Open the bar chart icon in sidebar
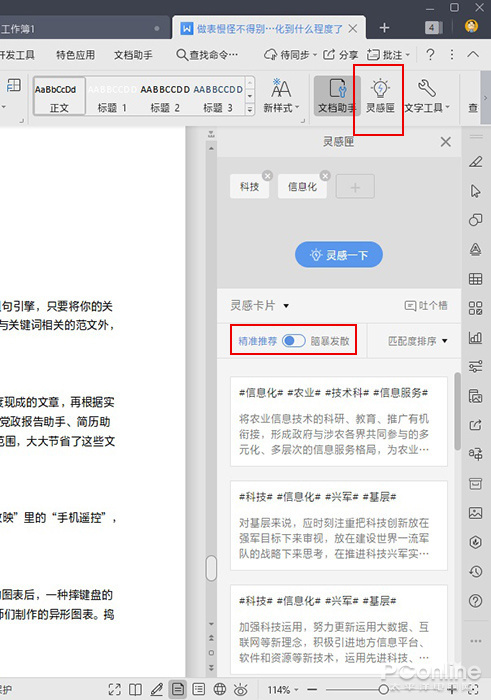The height and width of the screenshot is (700, 491). (475, 338)
